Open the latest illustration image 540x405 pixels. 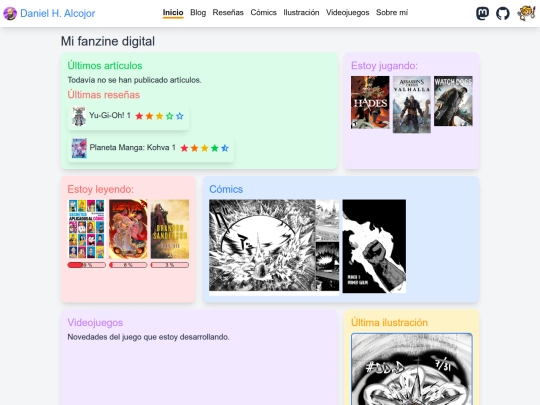pyautogui.click(x=412, y=369)
